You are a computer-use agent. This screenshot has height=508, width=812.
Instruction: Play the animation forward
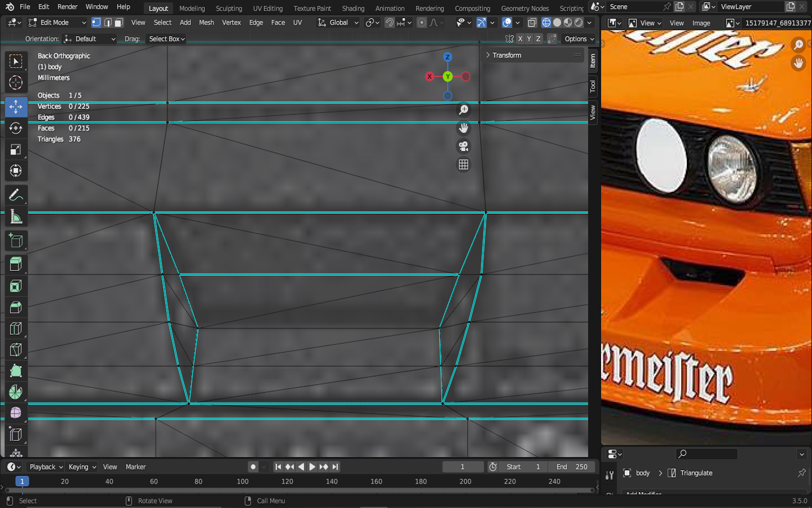(x=312, y=467)
